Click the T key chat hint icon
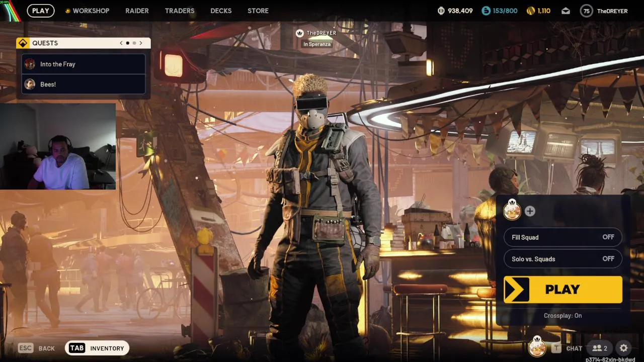This screenshot has width=644, height=362. point(556,348)
